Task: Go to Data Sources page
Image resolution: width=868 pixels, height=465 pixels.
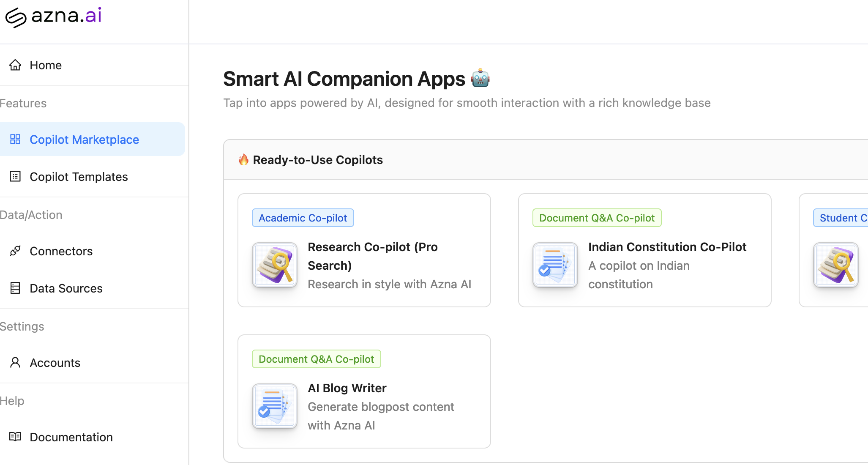Action: tap(66, 288)
